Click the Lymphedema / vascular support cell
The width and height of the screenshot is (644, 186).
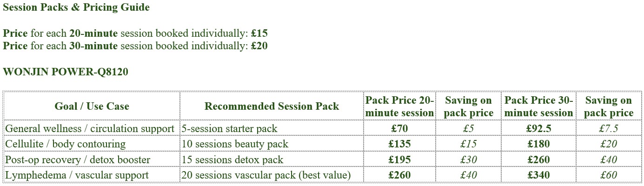[x=92, y=175]
